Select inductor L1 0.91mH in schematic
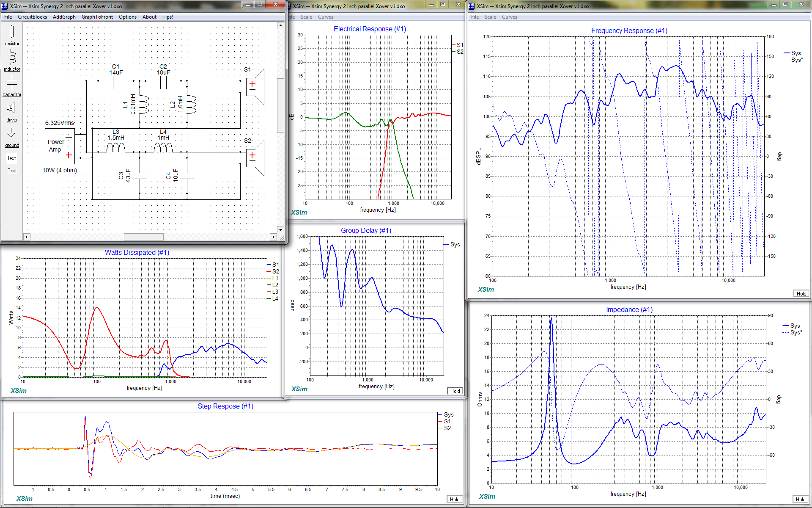 coord(144,105)
